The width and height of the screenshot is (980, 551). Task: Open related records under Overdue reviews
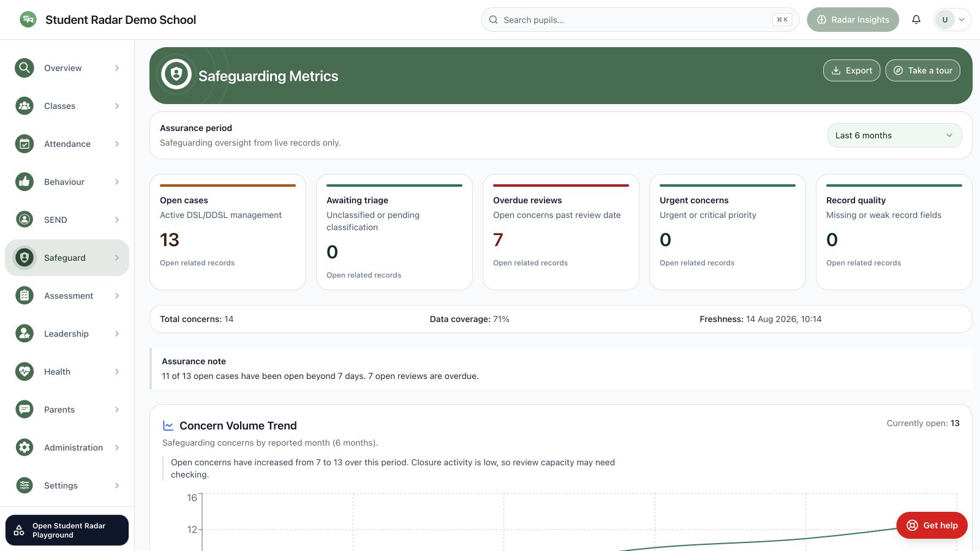point(530,263)
